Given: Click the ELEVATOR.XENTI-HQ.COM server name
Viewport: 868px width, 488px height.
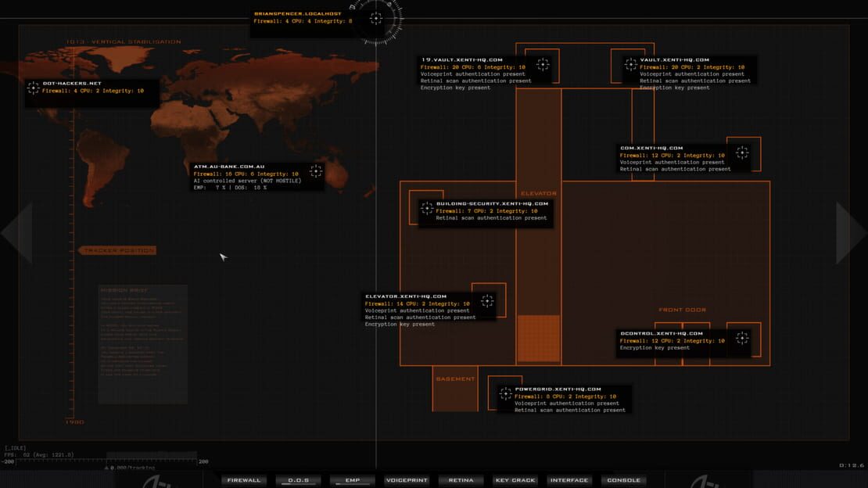Looking at the screenshot, I should (x=406, y=296).
